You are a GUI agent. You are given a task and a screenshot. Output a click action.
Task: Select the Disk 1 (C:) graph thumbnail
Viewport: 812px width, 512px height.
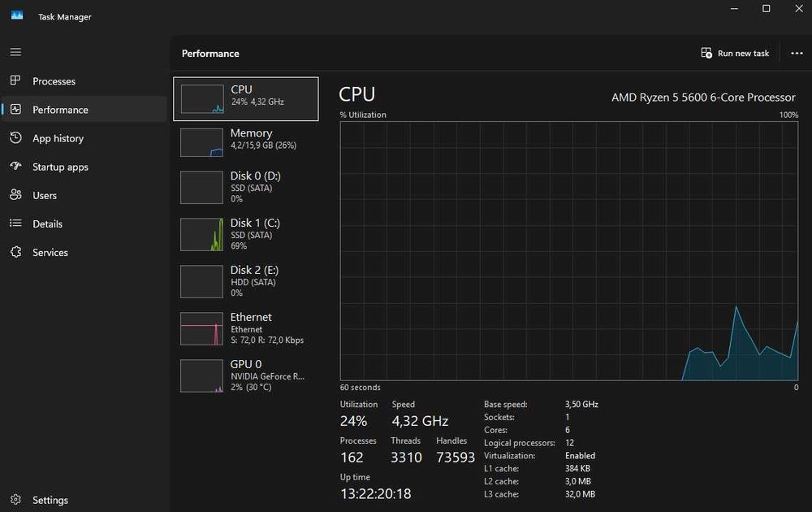click(x=202, y=234)
